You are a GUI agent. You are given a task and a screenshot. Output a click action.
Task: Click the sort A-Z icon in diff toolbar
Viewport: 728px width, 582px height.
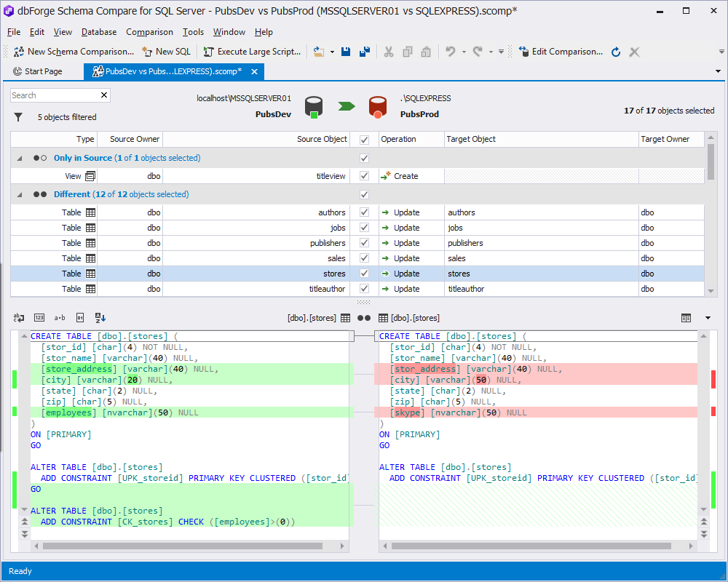point(100,318)
